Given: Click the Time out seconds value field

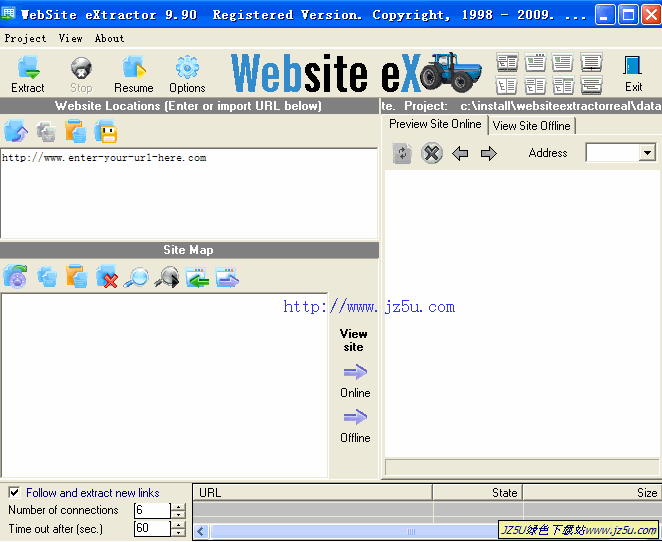Looking at the screenshot, I should pyautogui.click(x=152, y=528).
